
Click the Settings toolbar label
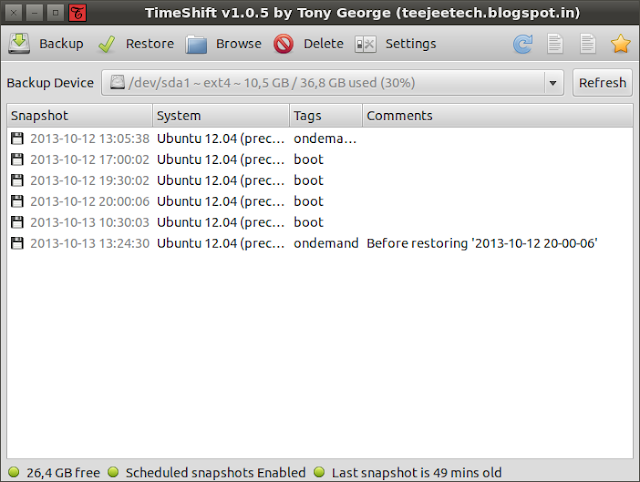[411, 44]
